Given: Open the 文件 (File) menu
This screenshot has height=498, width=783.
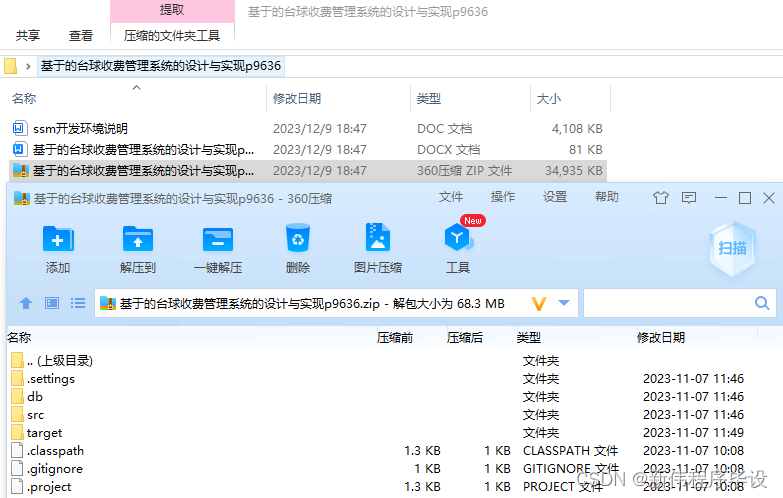Looking at the screenshot, I should point(451,197).
